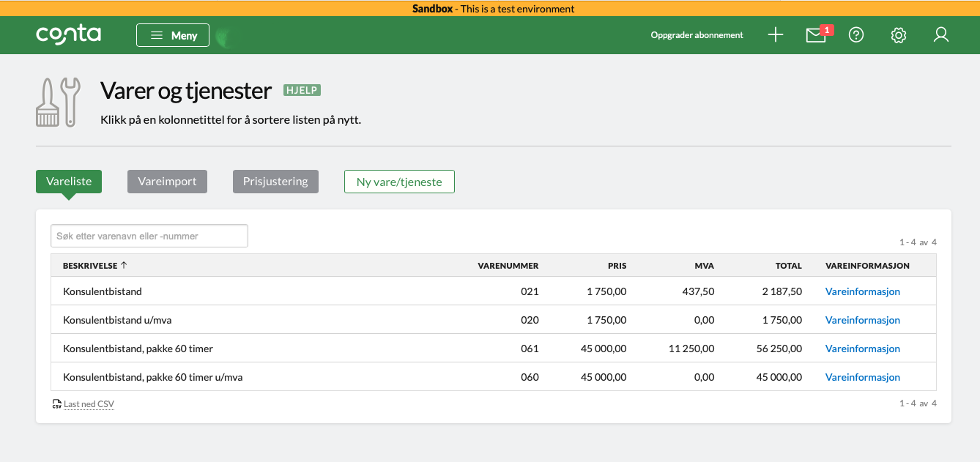Image resolution: width=980 pixels, height=462 pixels.
Task: Click Oppgrader abonnement link
Action: [697, 35]
